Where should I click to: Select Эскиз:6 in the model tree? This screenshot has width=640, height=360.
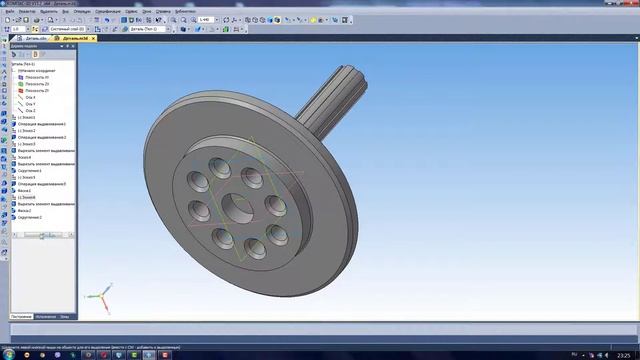click(x=27, y=198)
